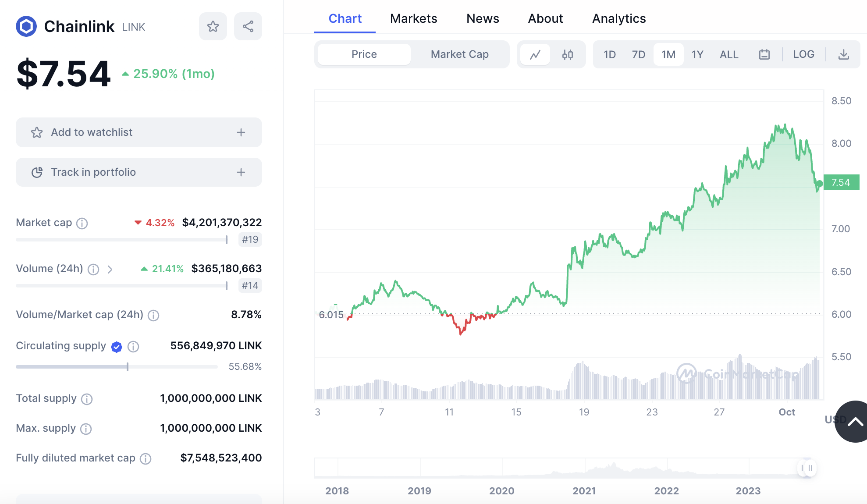Click the share icon in header
Screen dimensions: 867x504
click(248, 27)
